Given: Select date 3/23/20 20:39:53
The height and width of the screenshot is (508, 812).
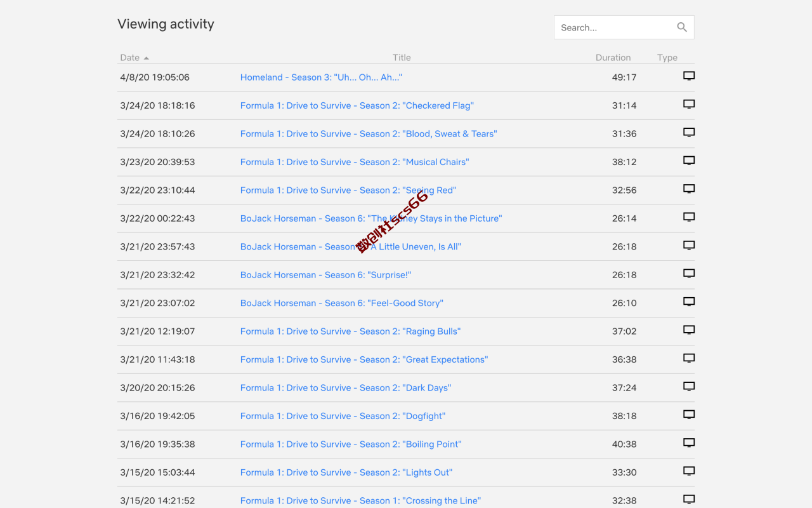Looking at the screenshot, I should point(157,162).
